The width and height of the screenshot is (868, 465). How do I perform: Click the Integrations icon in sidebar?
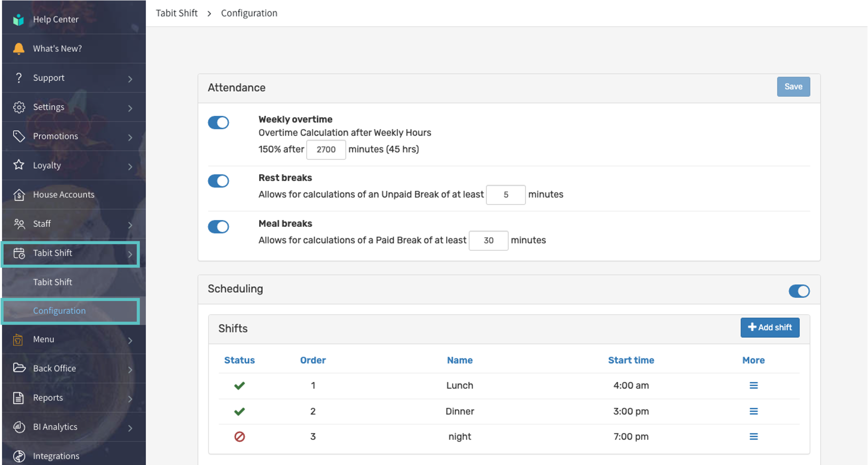(x=19, y=456)
